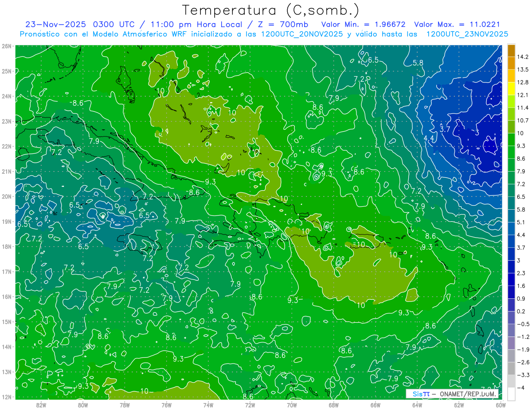532x411 pixels.
Task: Click the "Temperatura (C,somb.)" map title
Action: [x=270, y=10]
